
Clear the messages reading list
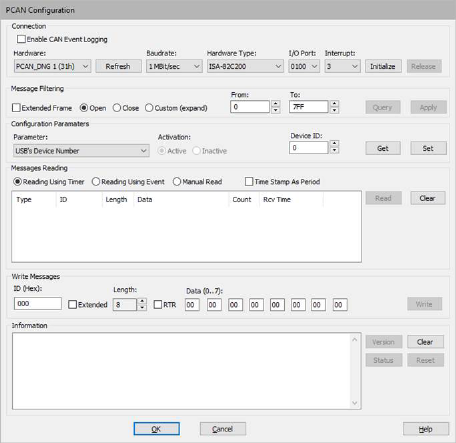coord(428,198)
